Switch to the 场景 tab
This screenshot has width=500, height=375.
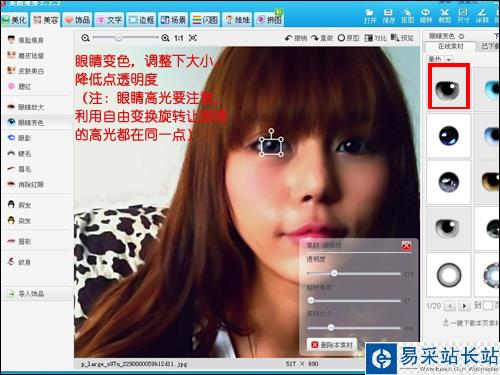click(x=173, y=20)
